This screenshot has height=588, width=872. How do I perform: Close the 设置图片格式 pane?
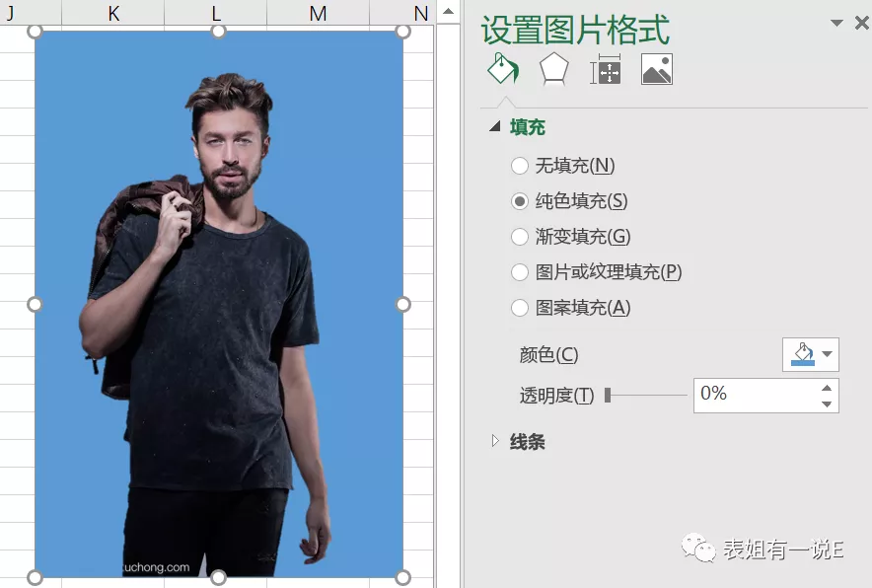pyautogui.click(x=862, y=23)
